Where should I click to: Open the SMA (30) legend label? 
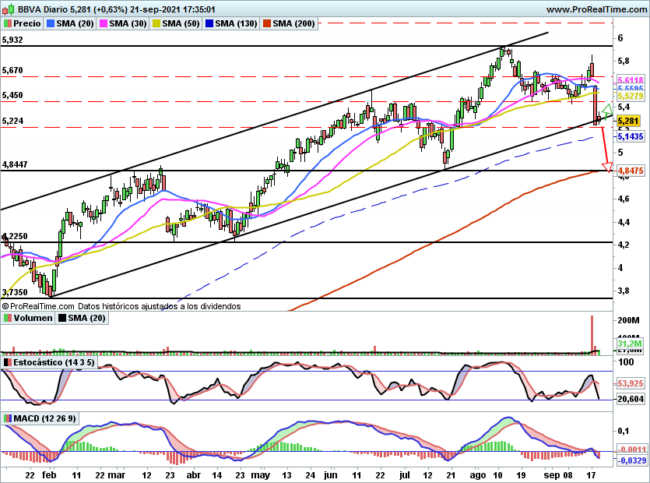128,24
